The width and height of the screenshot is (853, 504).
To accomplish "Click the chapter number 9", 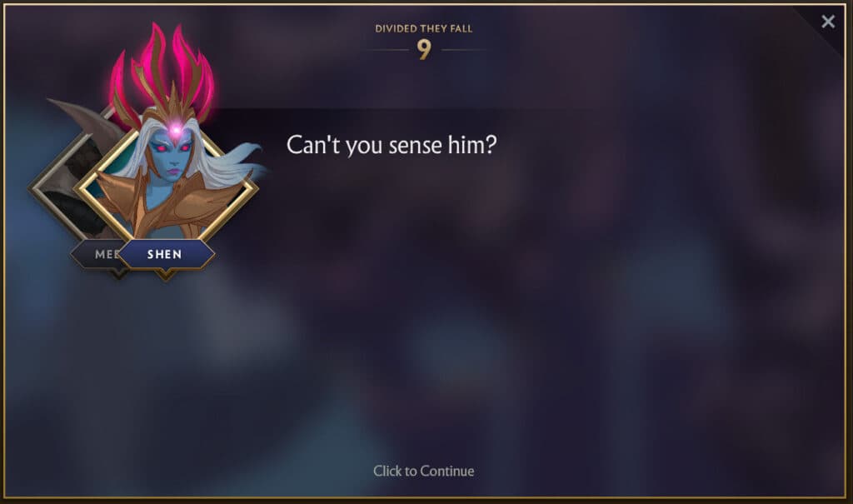I will [x=424, y=49].
